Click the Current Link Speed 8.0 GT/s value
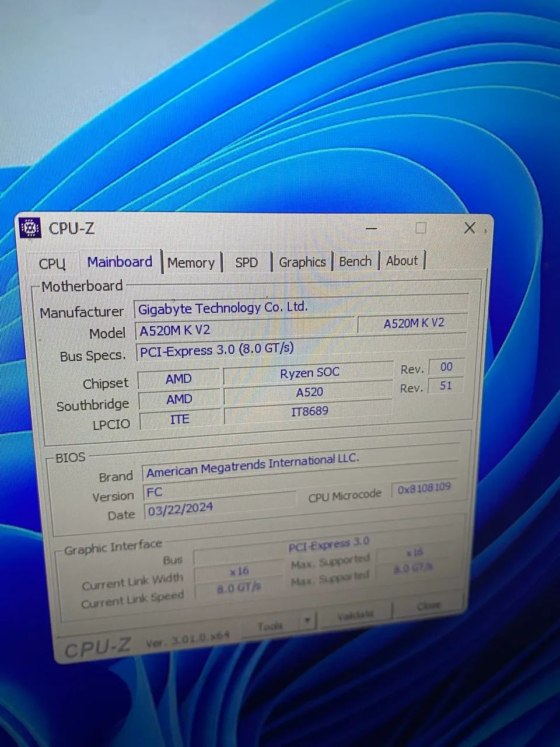 point(239,588)
